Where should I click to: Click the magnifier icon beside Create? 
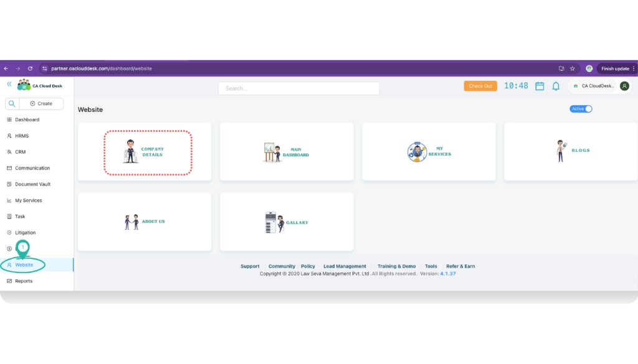[x=12, y=104]
